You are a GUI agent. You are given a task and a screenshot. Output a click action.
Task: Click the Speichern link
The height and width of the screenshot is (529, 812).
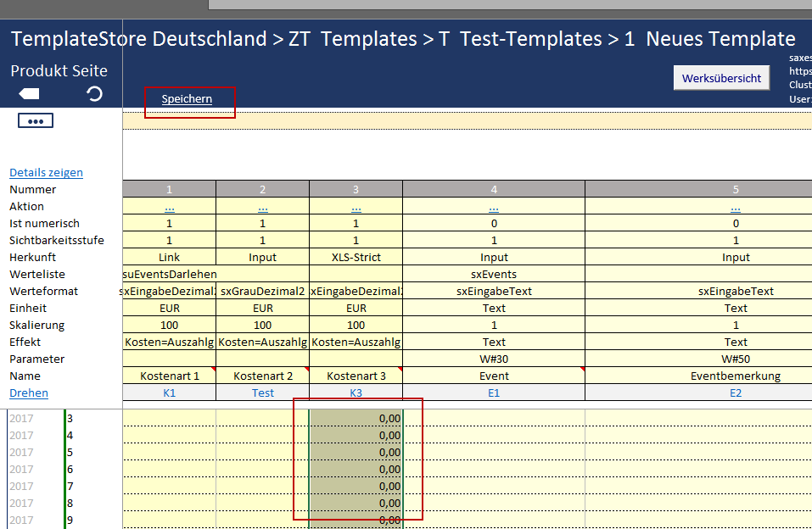[x=187, y=99]
